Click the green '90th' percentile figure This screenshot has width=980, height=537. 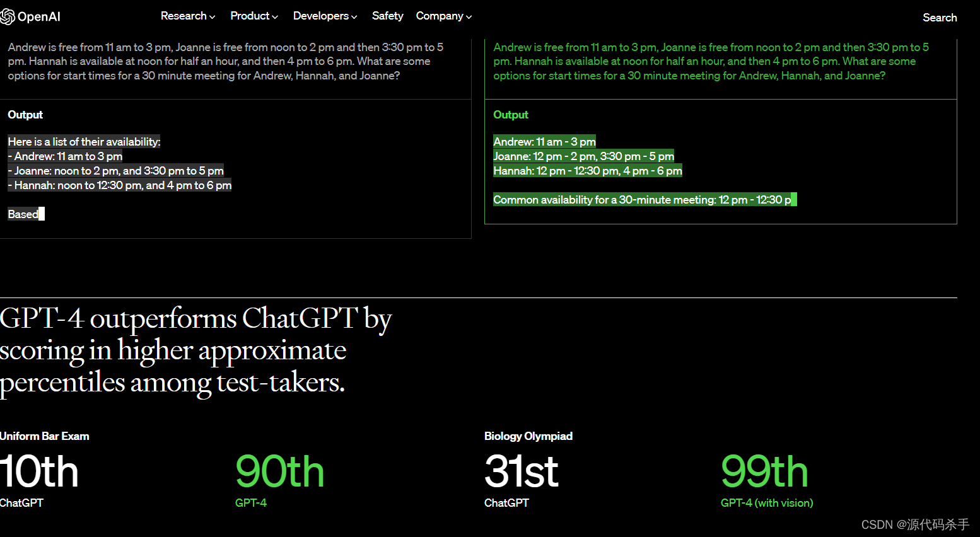pos(280,472)
